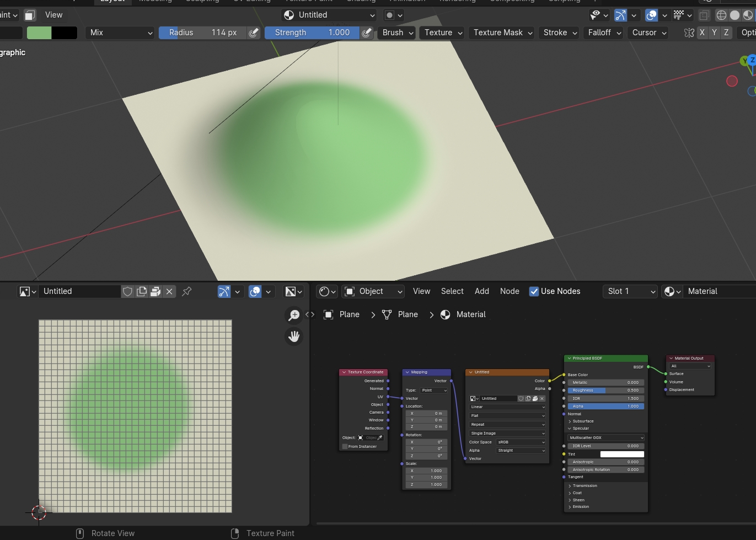Open the Node menu in the node editor

(510, 291)
